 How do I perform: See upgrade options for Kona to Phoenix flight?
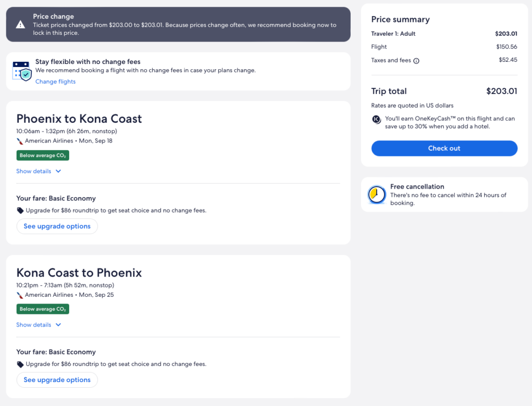click(57, 380)
